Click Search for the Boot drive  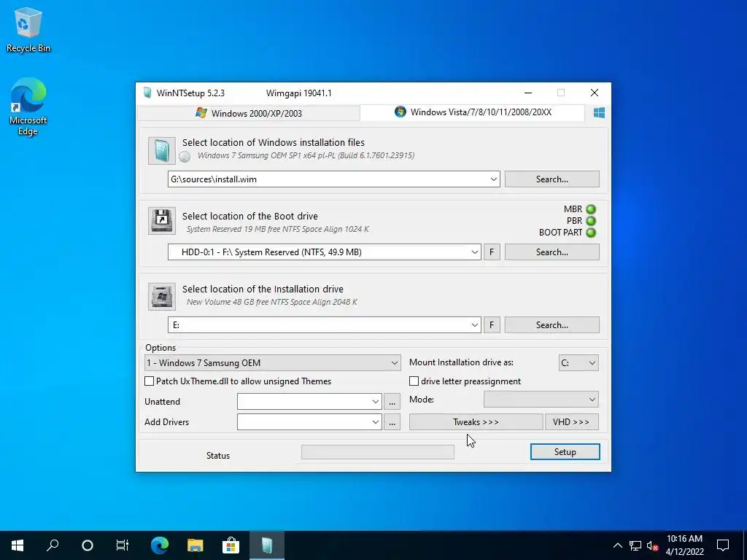coord(551,252)
